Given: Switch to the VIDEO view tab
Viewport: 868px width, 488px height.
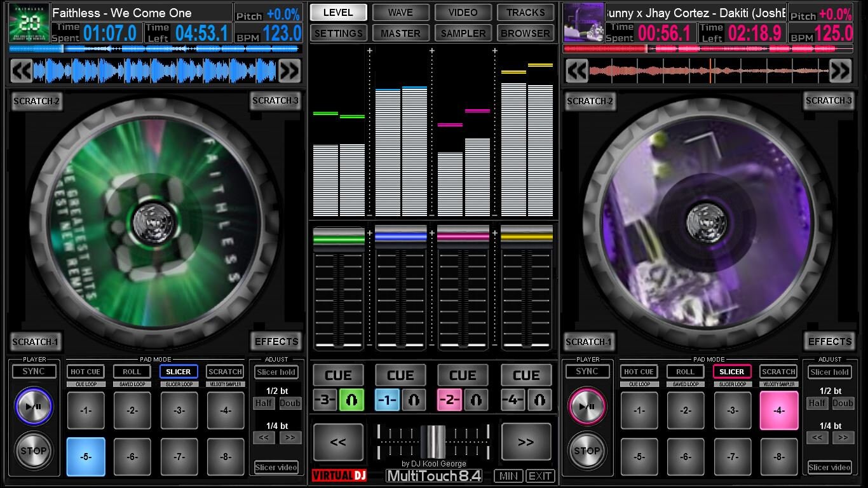Looking at the screenshot, I should click(x=463, y=12).
